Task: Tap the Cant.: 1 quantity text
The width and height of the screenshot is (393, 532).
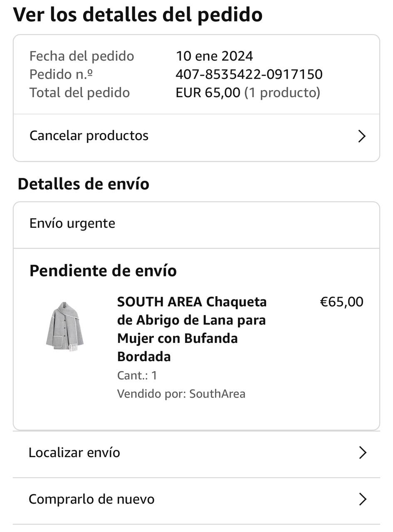Action: point(137,375)
